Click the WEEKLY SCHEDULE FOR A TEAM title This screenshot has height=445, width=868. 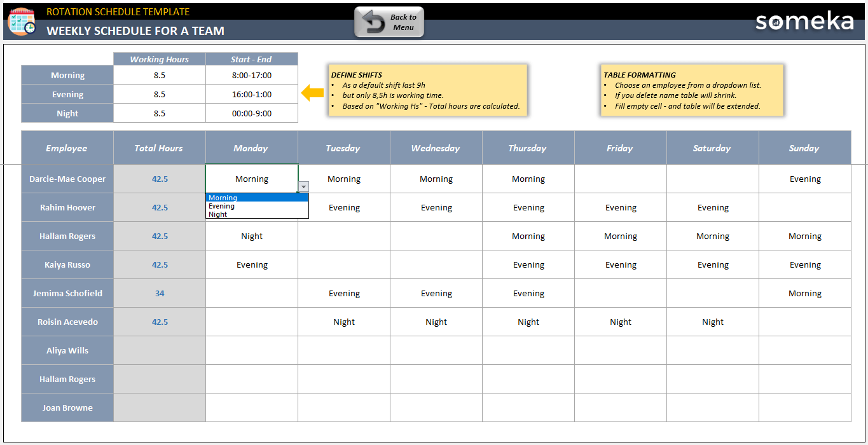(x=135, y=31)
